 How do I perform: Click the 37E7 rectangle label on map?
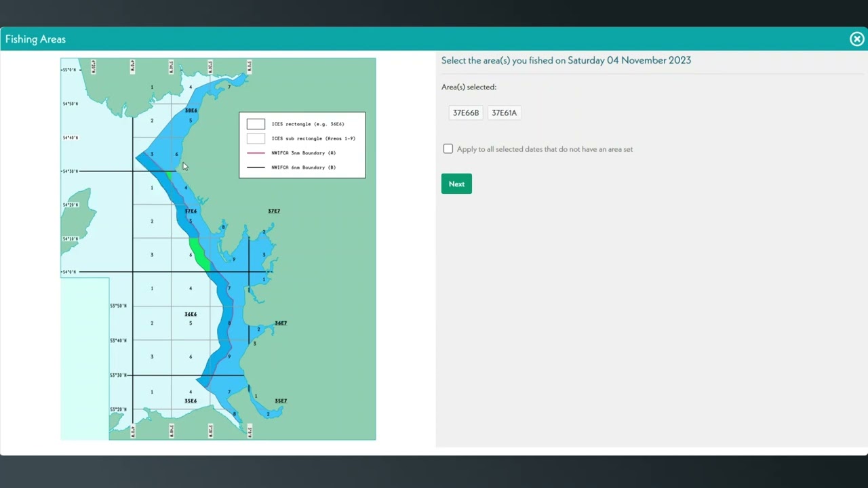coord(274,211)
